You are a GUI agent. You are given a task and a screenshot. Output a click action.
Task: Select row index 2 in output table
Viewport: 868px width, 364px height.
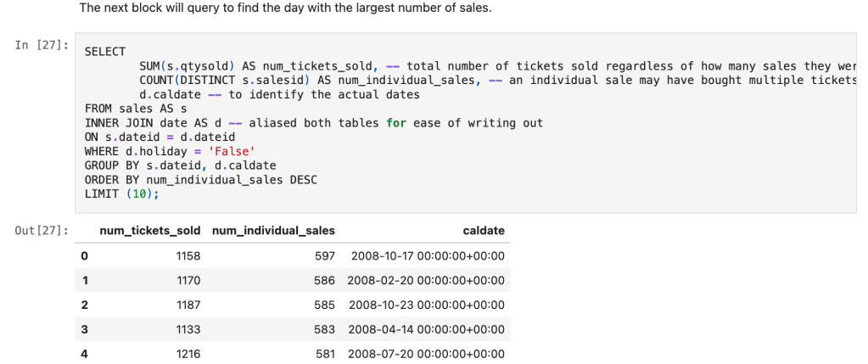[83, 305]
